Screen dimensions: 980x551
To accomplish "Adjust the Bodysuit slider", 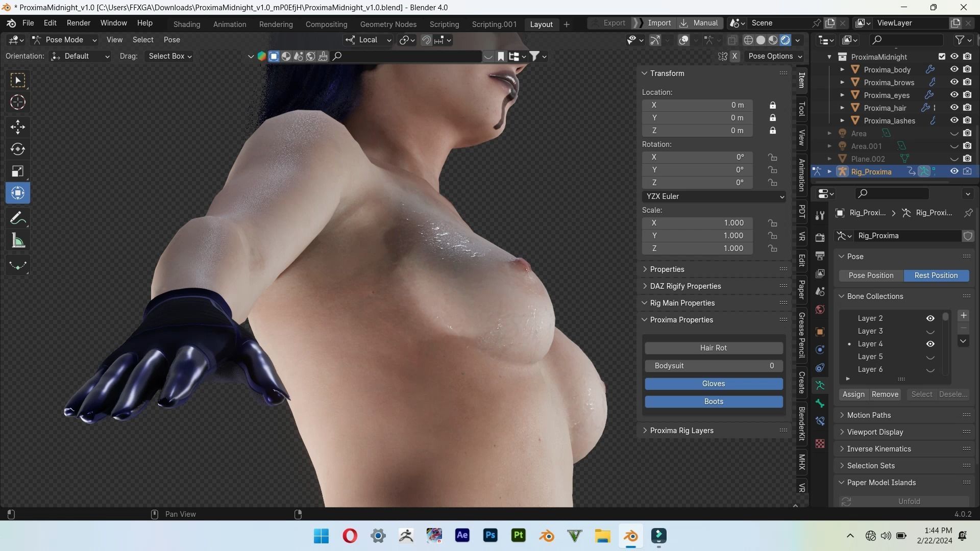I will click(713, 366).
